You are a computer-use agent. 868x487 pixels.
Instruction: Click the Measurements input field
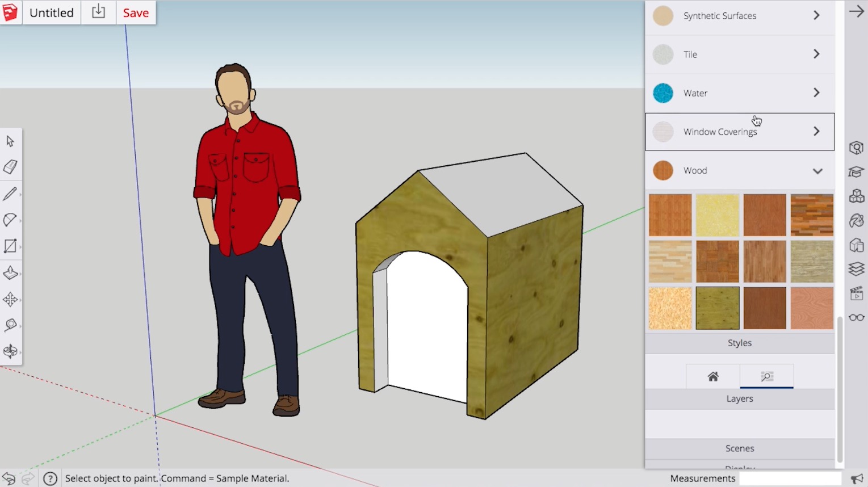(x=789, y=478)
